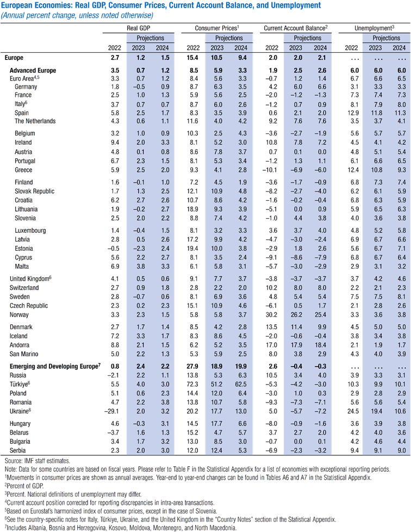Select the 'Portugal' row label

pos(25,161)
